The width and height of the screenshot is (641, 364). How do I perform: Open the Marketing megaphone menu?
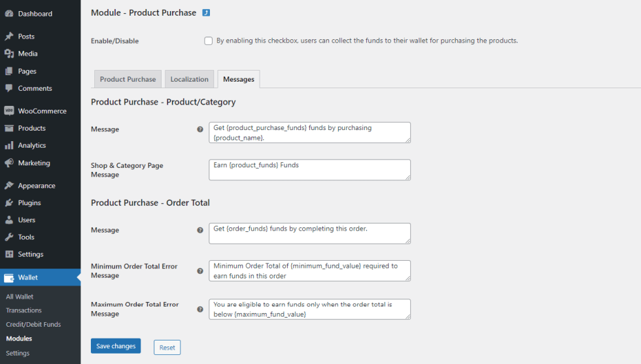(9, 163)
